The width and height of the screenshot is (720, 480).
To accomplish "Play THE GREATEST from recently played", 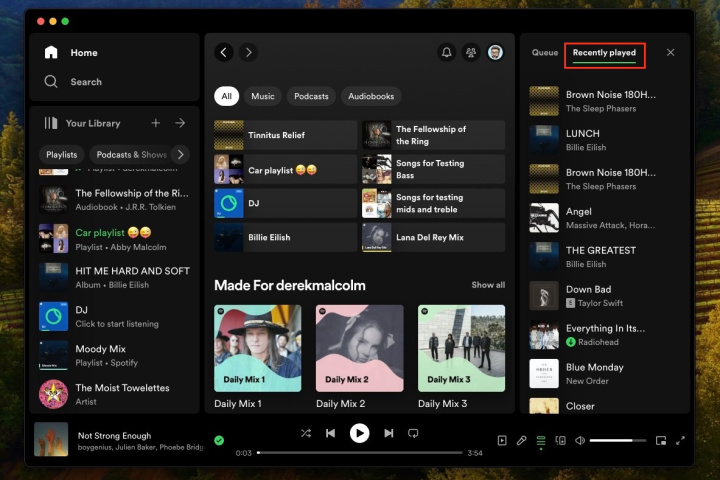I will [605, 257].
